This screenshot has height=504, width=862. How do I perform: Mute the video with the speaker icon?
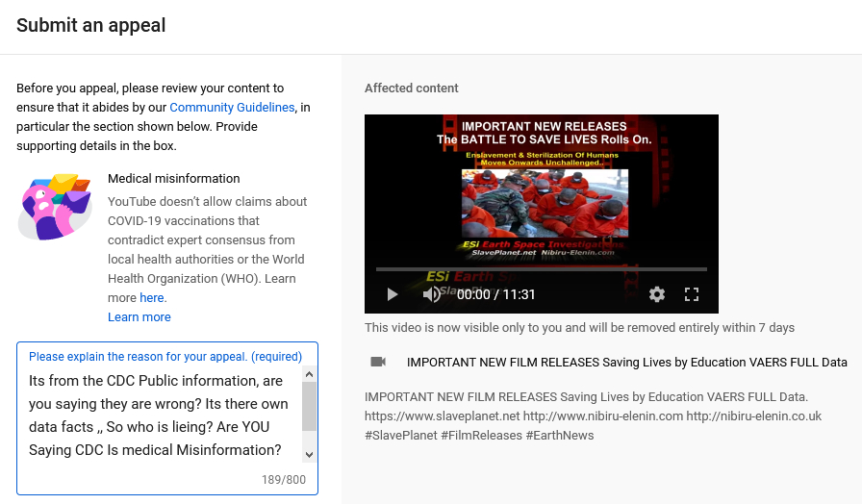432,294
